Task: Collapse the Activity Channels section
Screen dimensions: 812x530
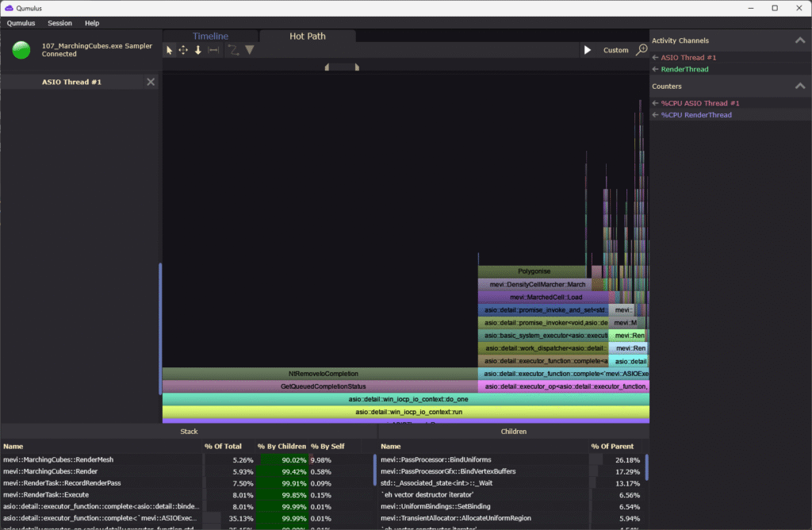Action: coord(799,40)
